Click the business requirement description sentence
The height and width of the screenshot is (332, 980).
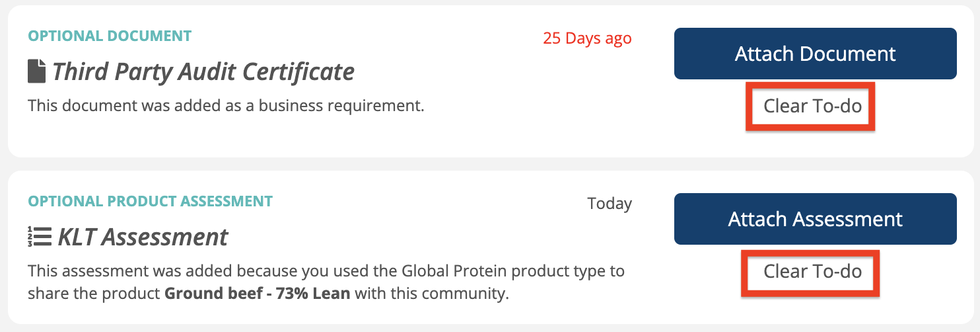(226, 105)
